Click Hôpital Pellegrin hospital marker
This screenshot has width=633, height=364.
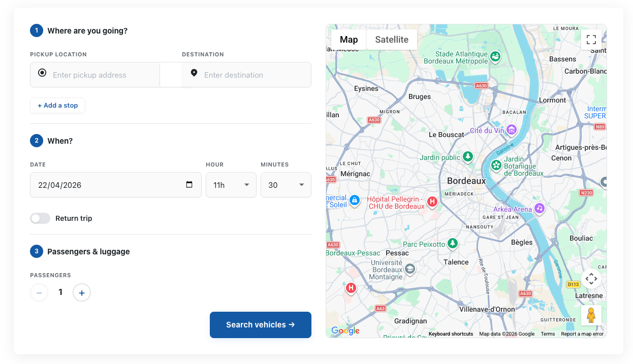click(x=432, y=202)
